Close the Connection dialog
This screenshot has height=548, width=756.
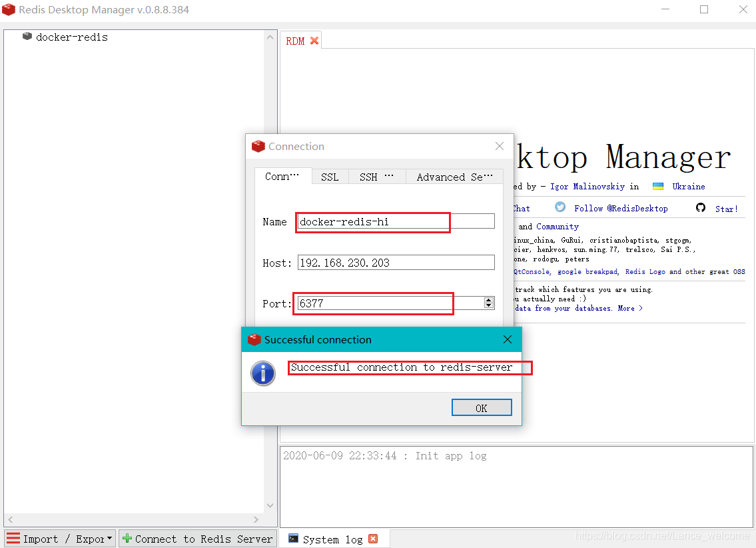[x=500, y=146]
